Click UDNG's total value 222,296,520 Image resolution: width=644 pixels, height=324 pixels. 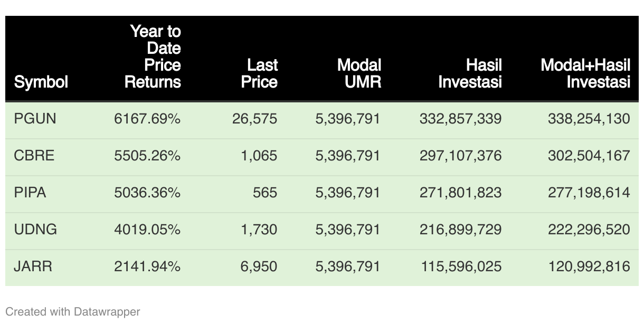[589, 230]
